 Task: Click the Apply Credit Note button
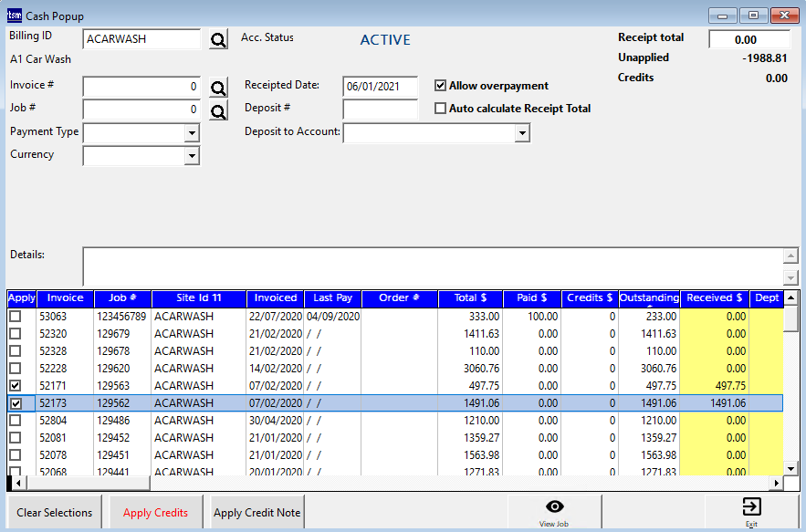coord(256,512)
